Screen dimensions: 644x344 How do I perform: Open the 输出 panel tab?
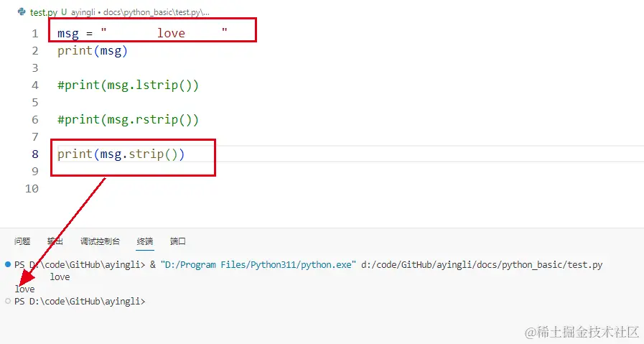click(55, 241)
